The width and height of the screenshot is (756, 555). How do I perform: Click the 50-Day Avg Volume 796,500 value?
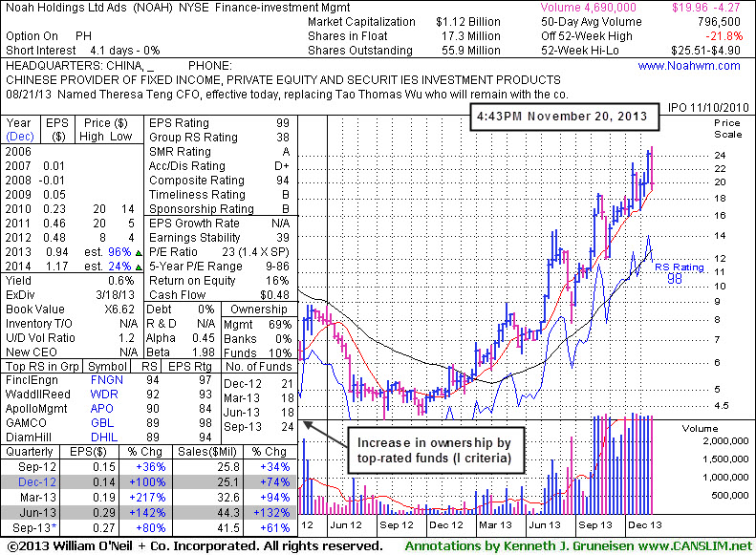coord(719,22)
